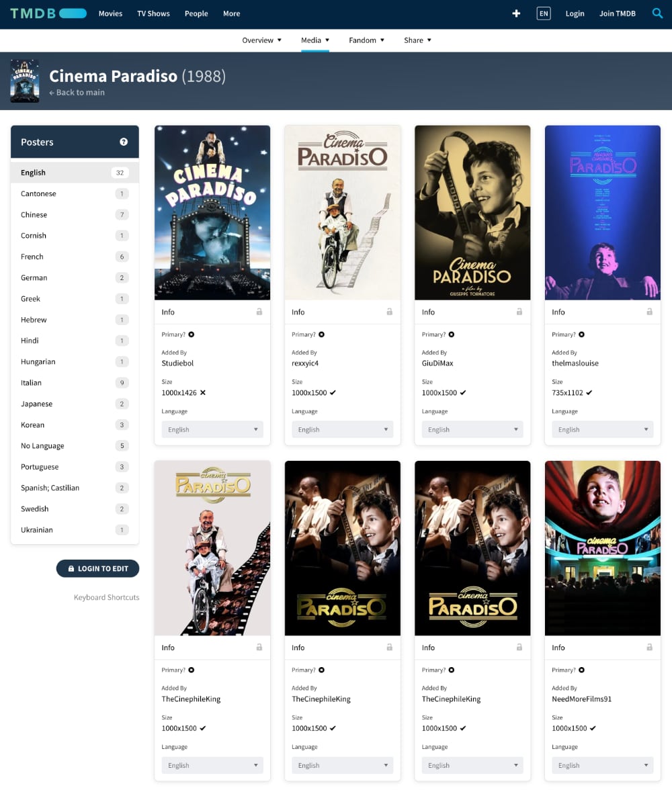Click the Cinema Paradiso small poster in header
Screen dimensions: 672x790
(x=25, y=81)
